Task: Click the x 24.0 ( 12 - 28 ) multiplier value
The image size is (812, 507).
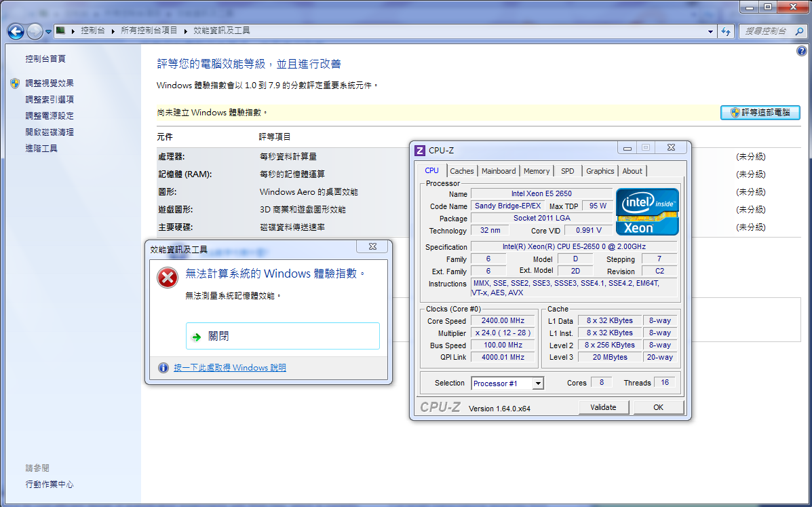Action: click(503, 333)
